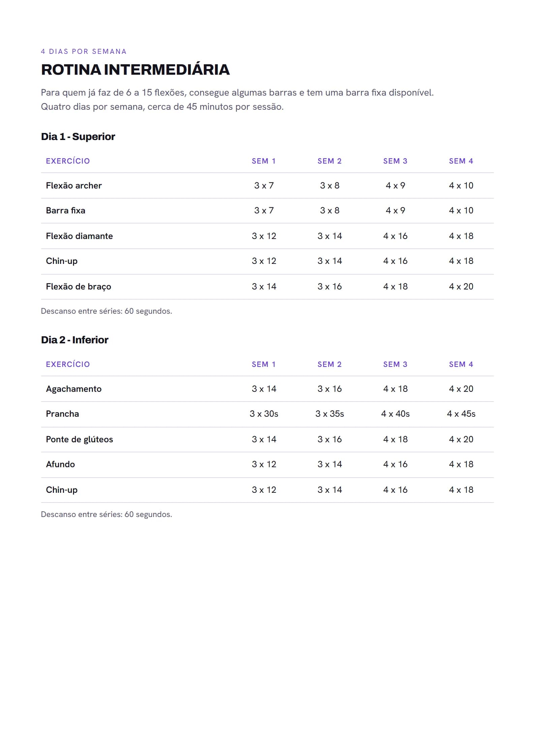Click the Agachamento exercise name

pos(73,389)
